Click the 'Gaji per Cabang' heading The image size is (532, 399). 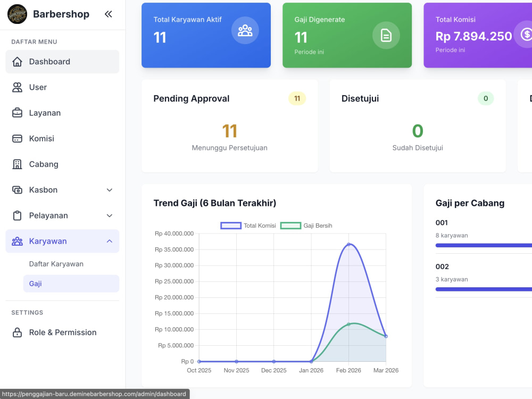pos(470,203)
